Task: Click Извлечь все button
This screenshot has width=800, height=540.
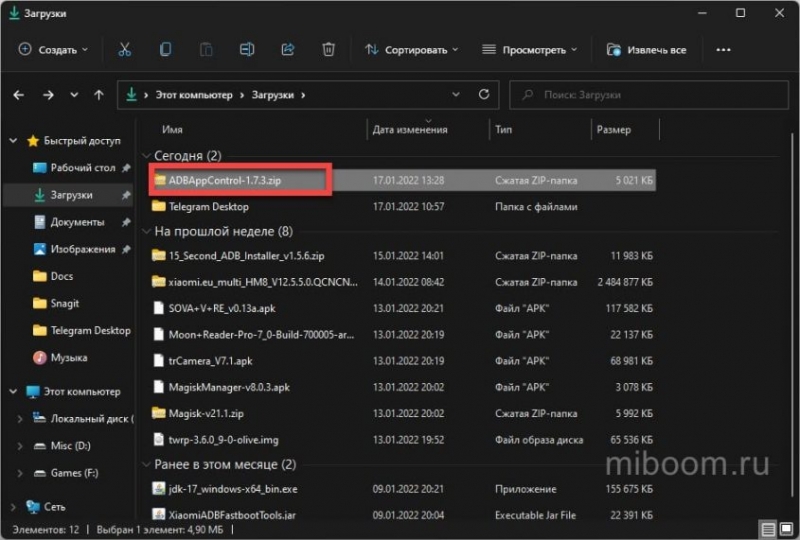Action: pyautogui.click(x=646, y=50)
